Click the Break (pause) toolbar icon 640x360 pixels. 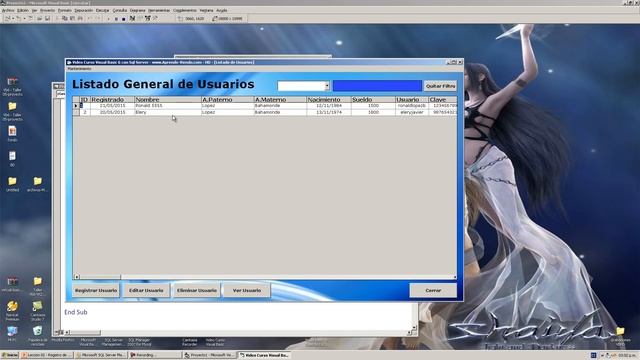click(116, 19)
